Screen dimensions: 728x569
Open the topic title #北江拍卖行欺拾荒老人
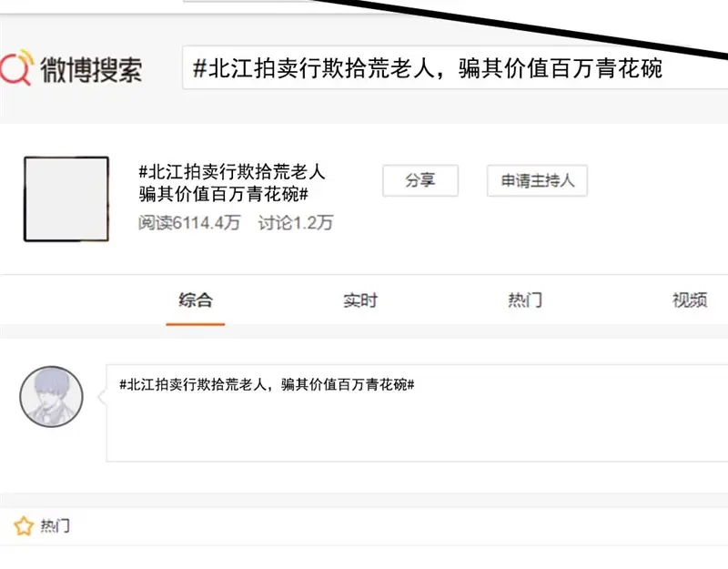[232, 172]
